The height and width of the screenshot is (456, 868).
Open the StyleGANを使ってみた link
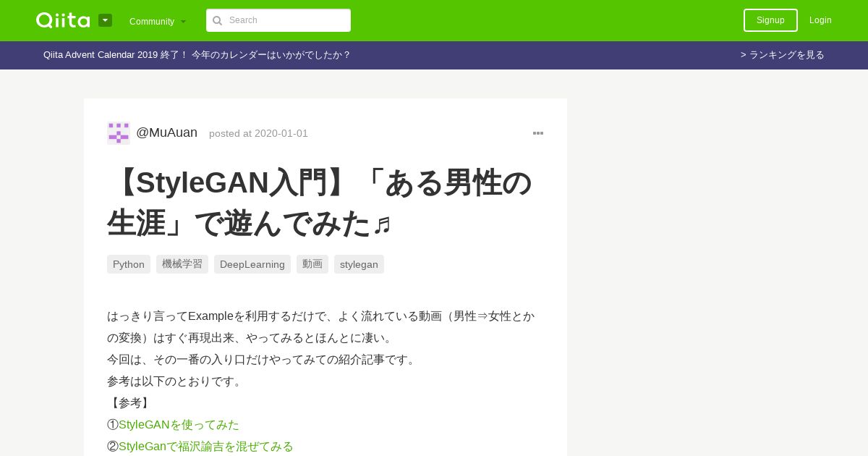tap(179, 425)
